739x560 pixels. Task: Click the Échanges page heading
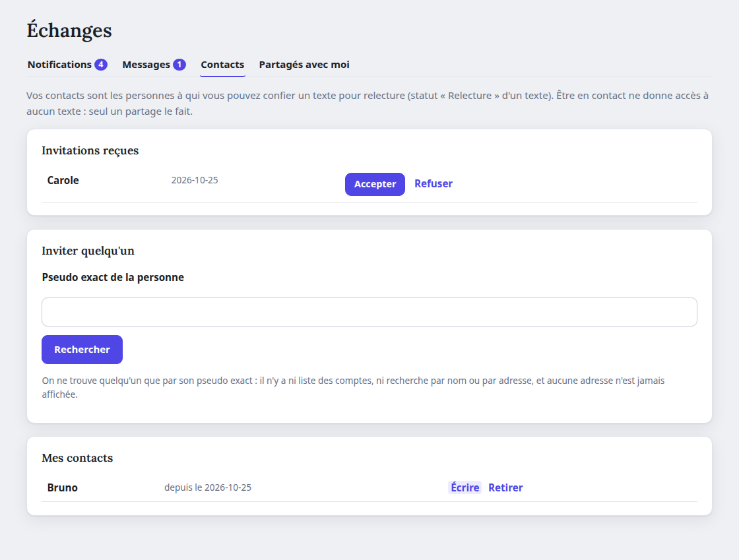click(69, 30)
